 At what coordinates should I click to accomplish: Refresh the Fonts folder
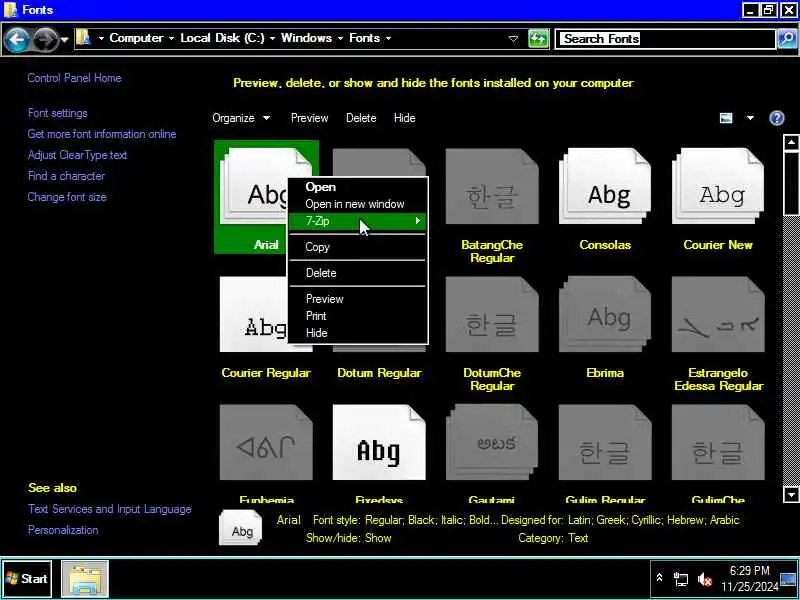538,39
